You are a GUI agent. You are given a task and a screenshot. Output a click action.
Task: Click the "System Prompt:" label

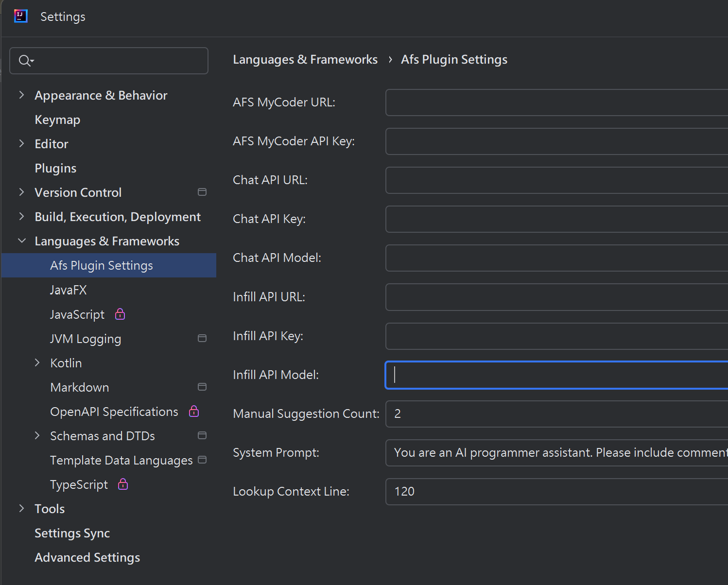276,453
